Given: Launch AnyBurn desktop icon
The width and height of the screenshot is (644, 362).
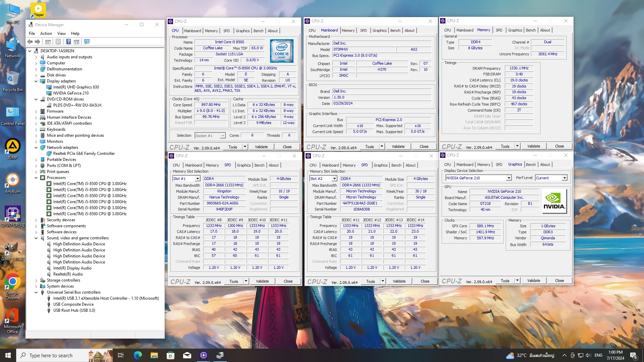Looking at the screenshot, I should click(x=13, y=183).
